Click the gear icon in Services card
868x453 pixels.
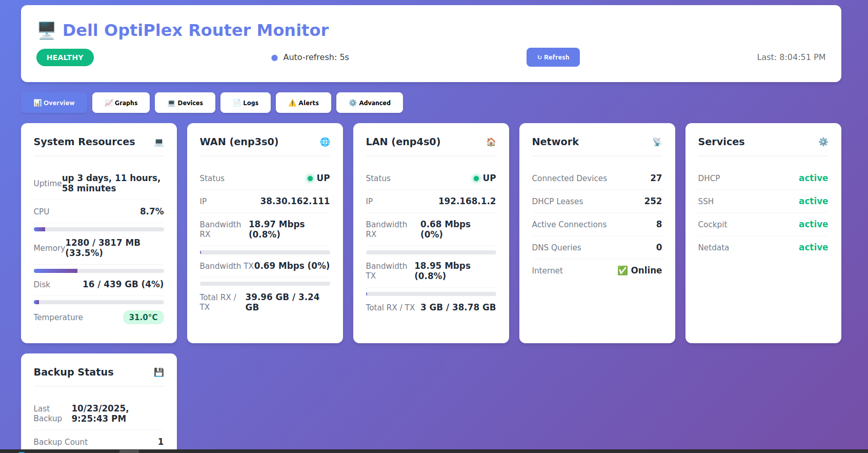tap(823, 142)
